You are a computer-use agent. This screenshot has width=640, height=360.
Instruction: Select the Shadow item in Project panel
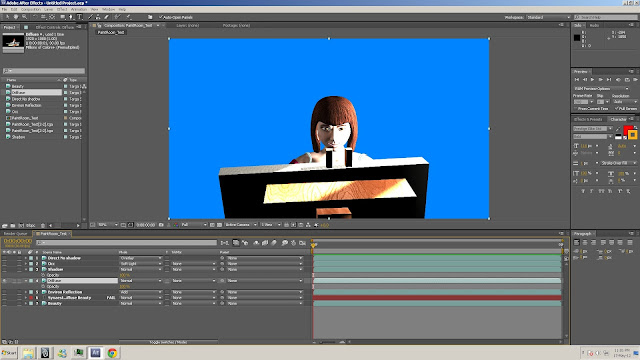point(18,137)
